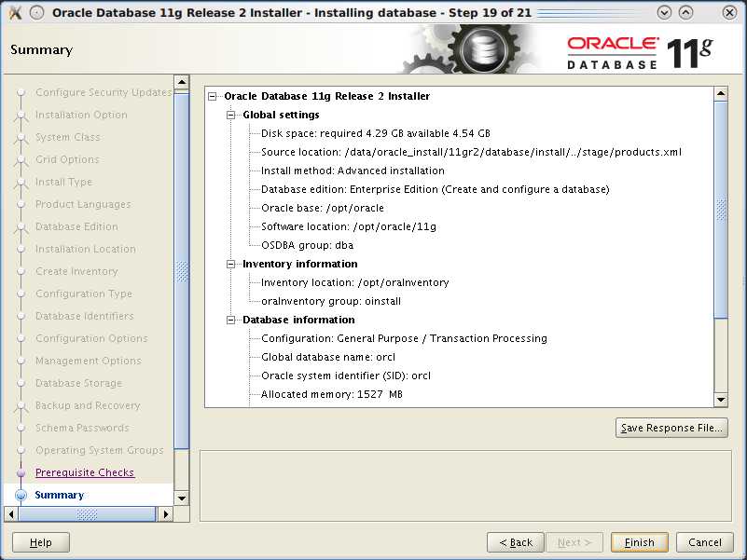
Task: Select Configuration: General Purpose row
Action: (x=405, y=338)
